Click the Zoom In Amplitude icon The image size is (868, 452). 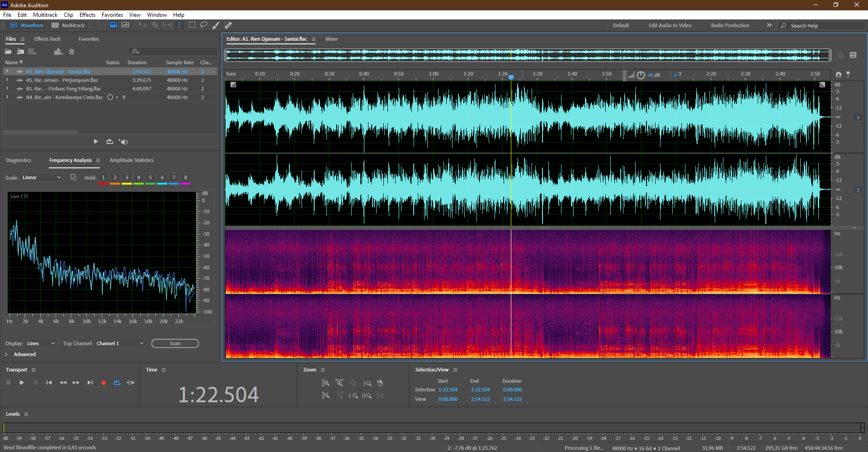click(x=325, y=383)
